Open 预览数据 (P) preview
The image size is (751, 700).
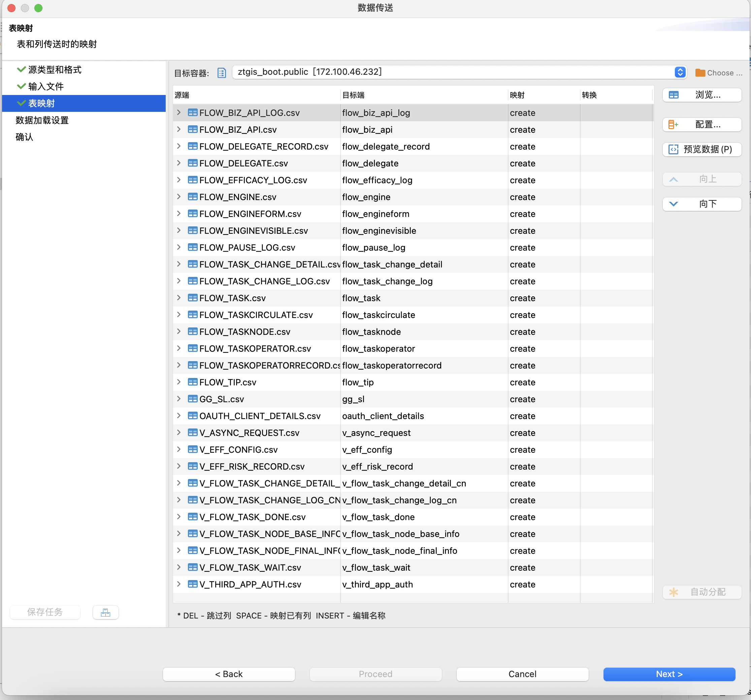pos(702,149)
